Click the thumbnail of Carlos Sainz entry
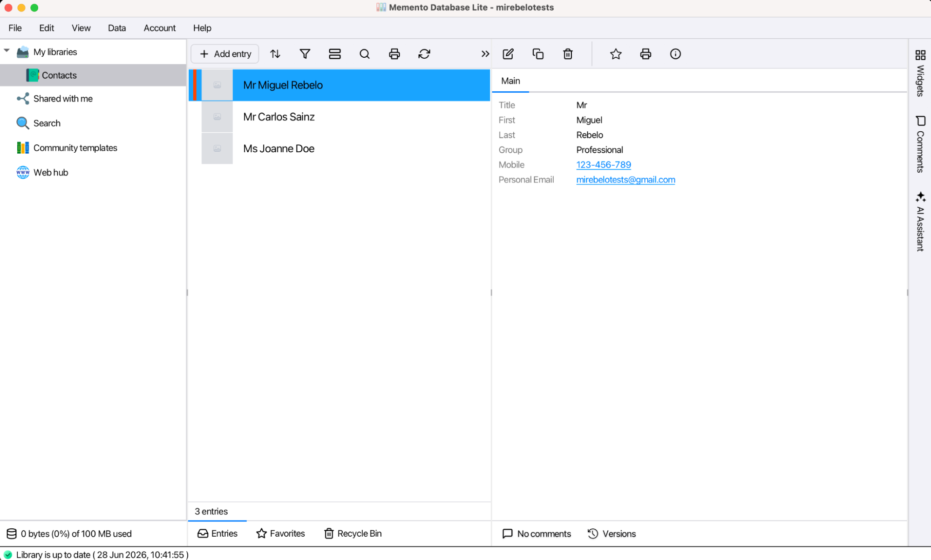The height and width of the screenshot is (560, 931). click(217, 116)
